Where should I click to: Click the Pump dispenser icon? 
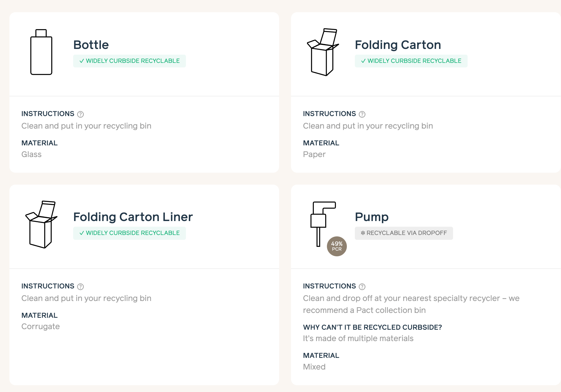(x=323, y=224)
